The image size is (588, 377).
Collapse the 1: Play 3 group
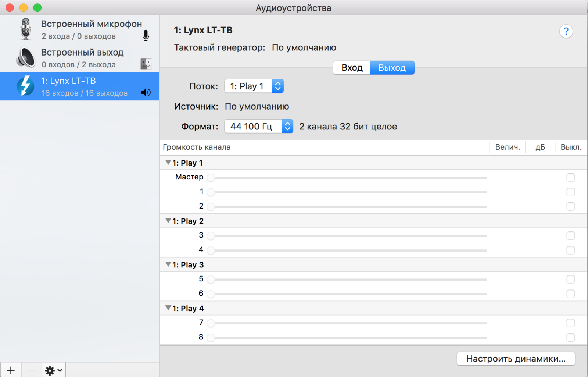tap(168, 264)
